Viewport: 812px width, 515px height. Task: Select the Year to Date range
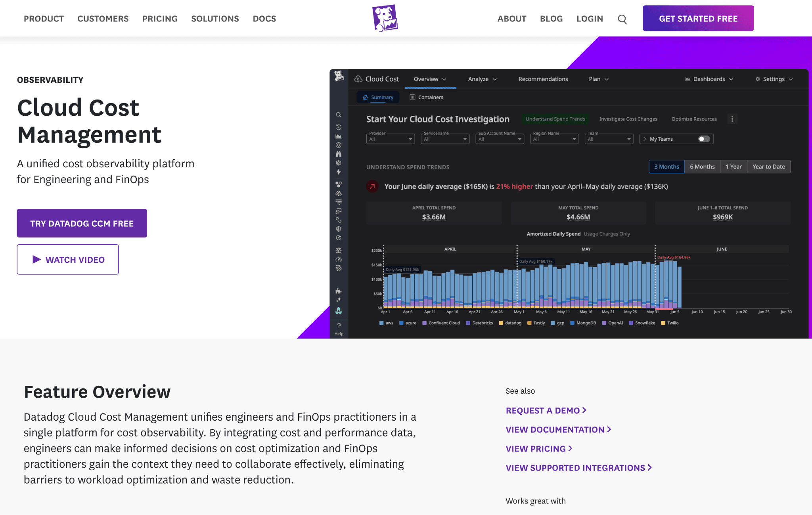[x=768, y=167]
